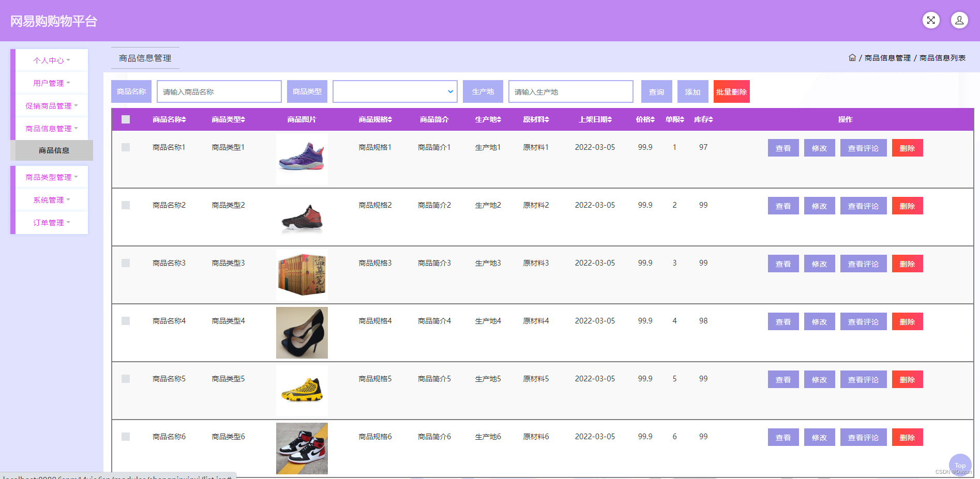This screenshot has height=479, width=980.
Task: Click 修改 for 商品名称4
Action: 820,321
